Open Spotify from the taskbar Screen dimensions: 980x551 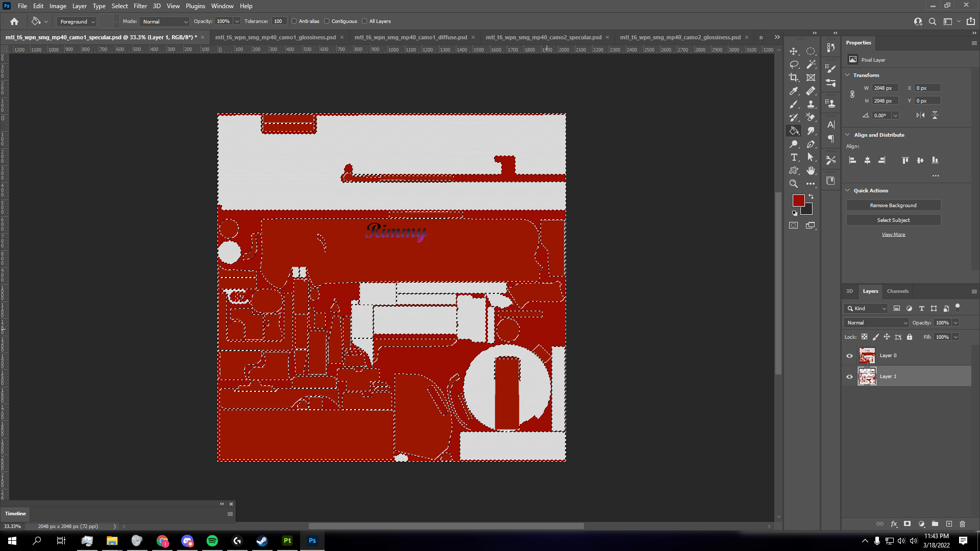tap(212, 541)
